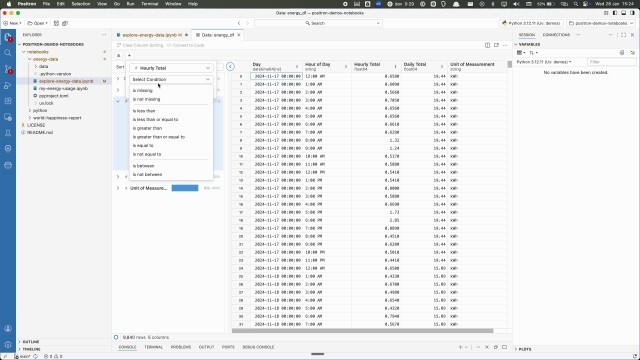This screenshot has height=360, width=640.
Task: Choose 'is greater than or equal to' condition
Action: [158, 137]
